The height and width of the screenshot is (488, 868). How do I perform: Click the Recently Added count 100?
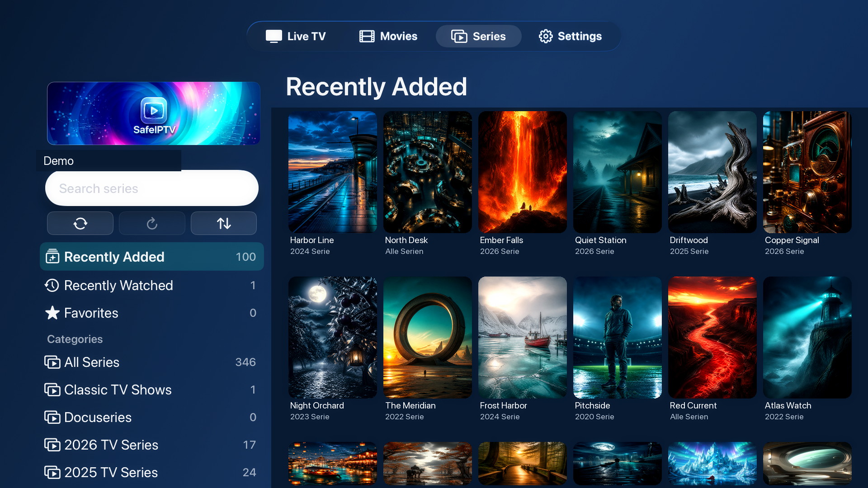pos(246,257)
